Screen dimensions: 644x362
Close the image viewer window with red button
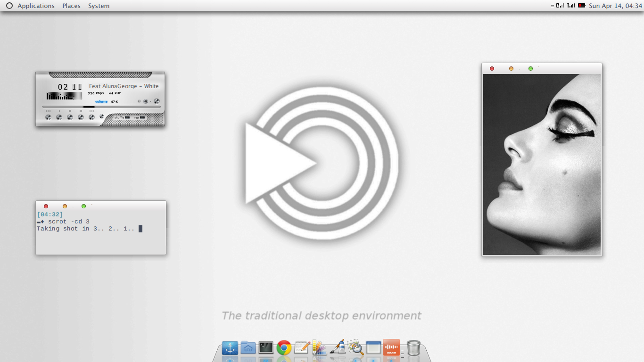pos(492,68)
